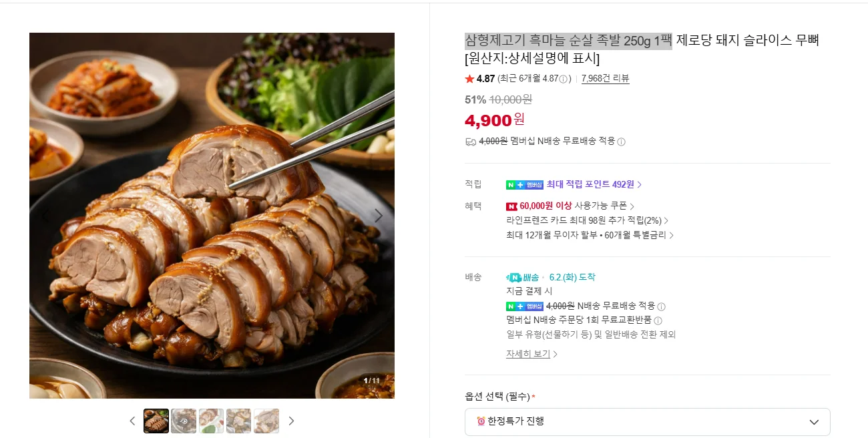868x438 pixels.
Task: Open 무이자 할부 특별금리 details
Action: [x=590, y=235]
